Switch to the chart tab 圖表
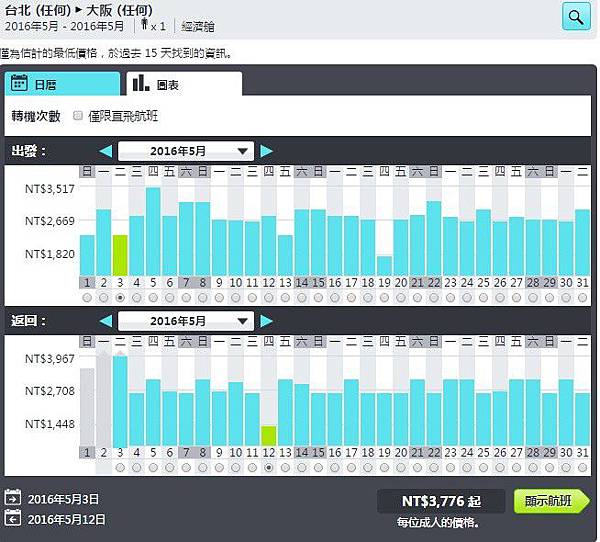The image size is (600, 542). coord(184,84)
